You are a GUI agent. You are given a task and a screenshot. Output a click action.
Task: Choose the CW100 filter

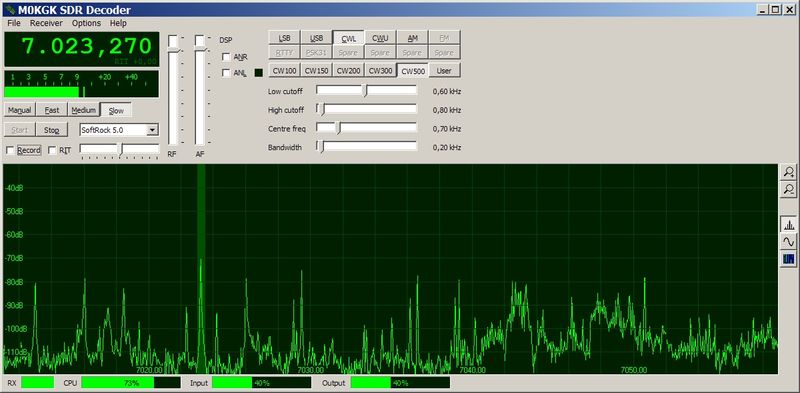[x=284, y=70]
